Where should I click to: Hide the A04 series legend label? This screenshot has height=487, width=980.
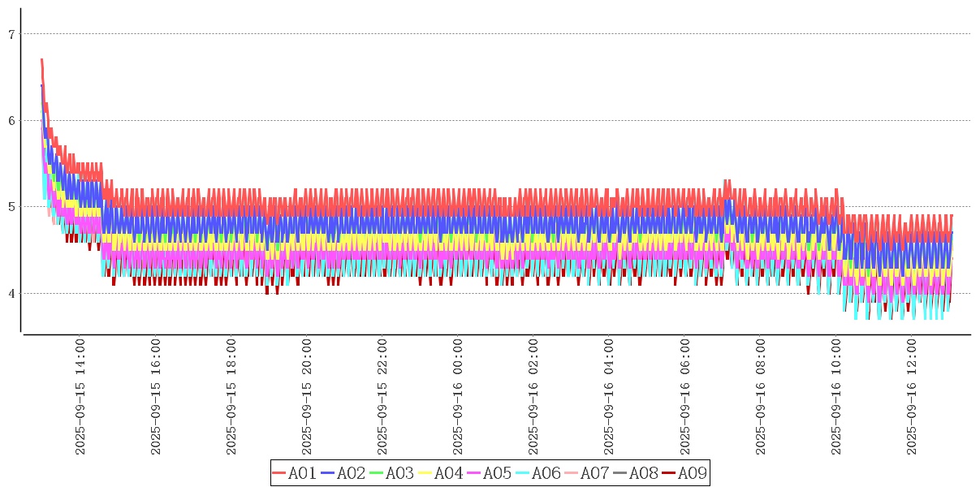click(x=448, y=473)
